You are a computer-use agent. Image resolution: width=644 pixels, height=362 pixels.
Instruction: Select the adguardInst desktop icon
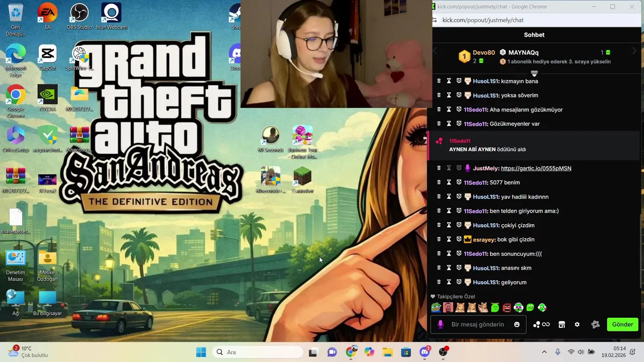[47, 139]
